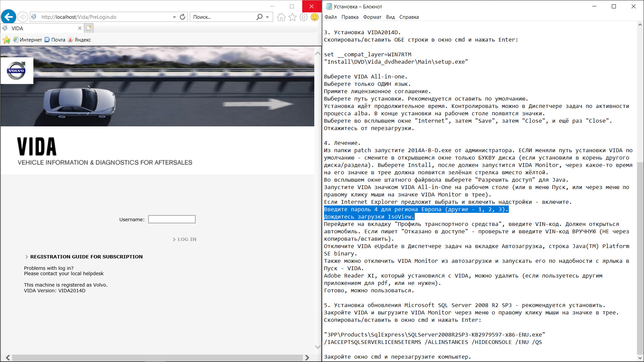Click the smiley feedback icon
The width and height of the screenshot is (644, 362).
pyautogui.click(x=315, y=17)
